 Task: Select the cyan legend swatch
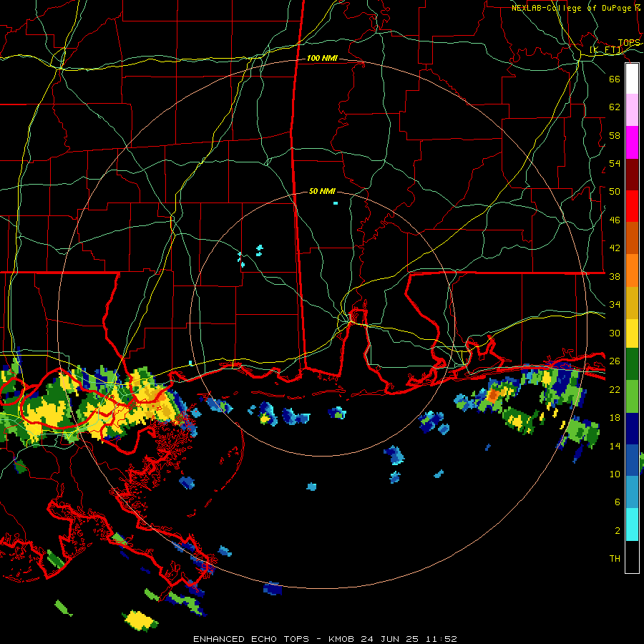tap(632, 525)
